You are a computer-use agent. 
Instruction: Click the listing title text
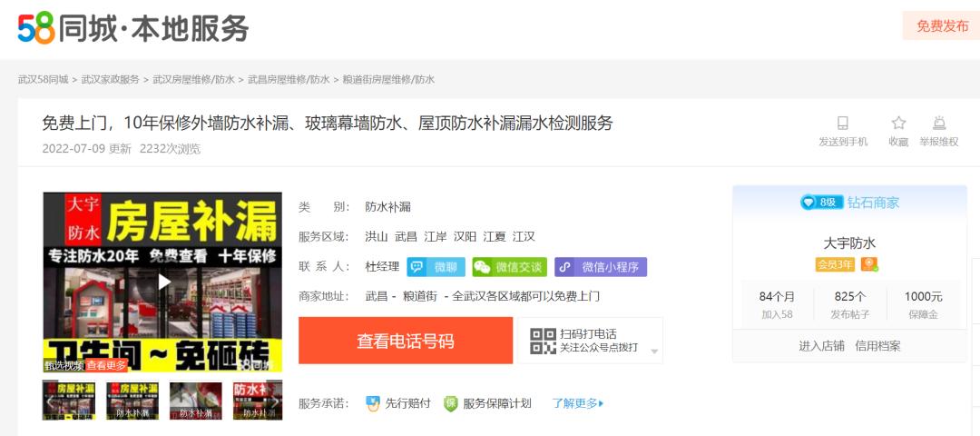point(328,124)
